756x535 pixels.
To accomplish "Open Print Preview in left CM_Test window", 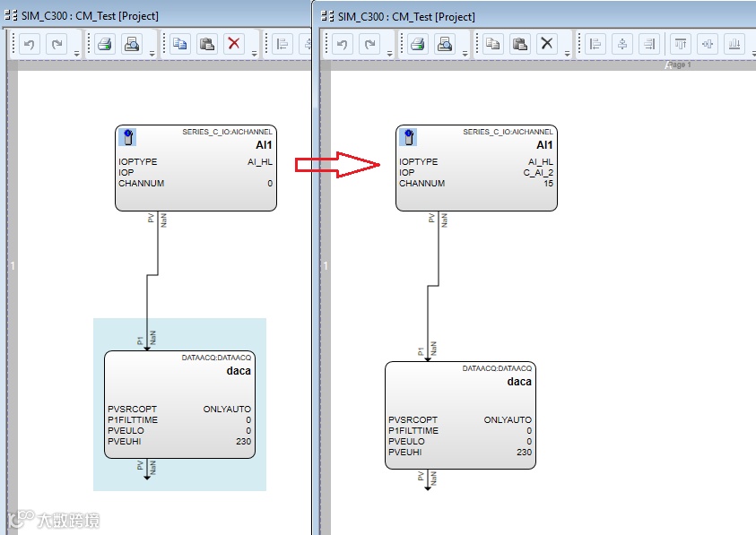I will click(132, 44).
